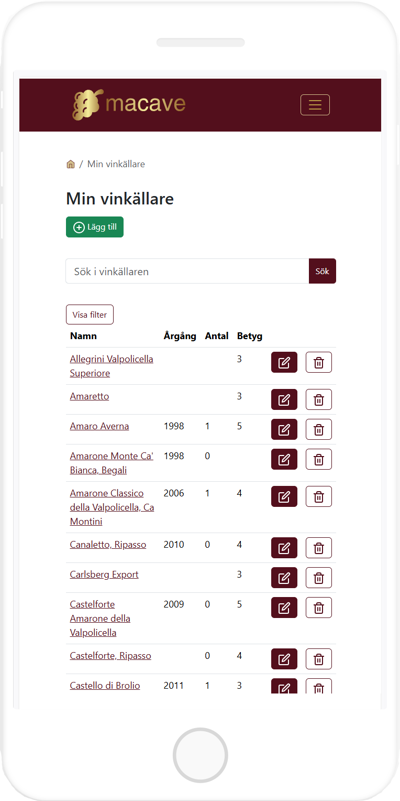The width and height of the screenshot is (400, 801).
Task: Edit the Amarone Monte Ca' Bianca entry
Action: (284, 459)
